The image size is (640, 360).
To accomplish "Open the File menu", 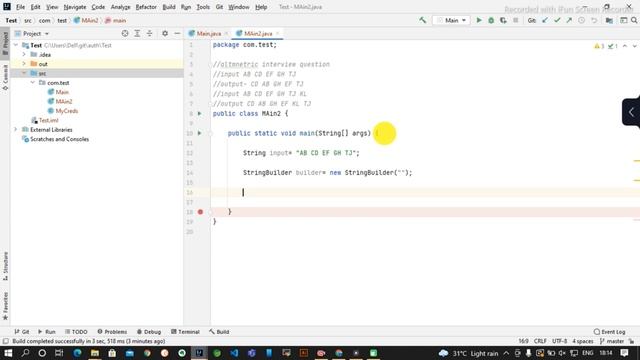I will 20,7.
